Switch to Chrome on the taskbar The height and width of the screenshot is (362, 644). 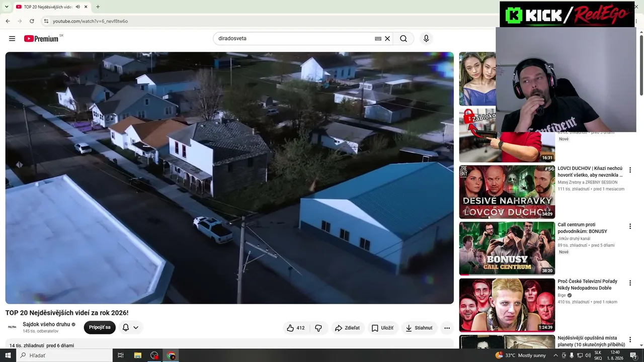[x=172, y=355]
